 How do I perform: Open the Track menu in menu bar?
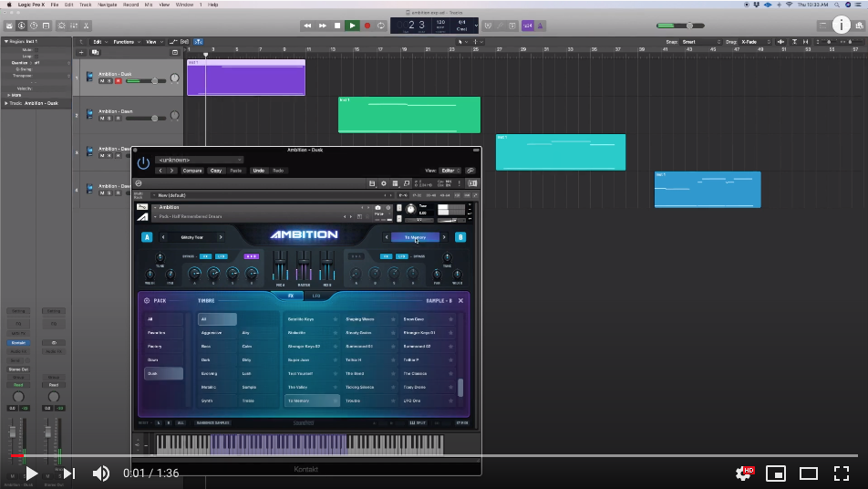pos(86,5)
